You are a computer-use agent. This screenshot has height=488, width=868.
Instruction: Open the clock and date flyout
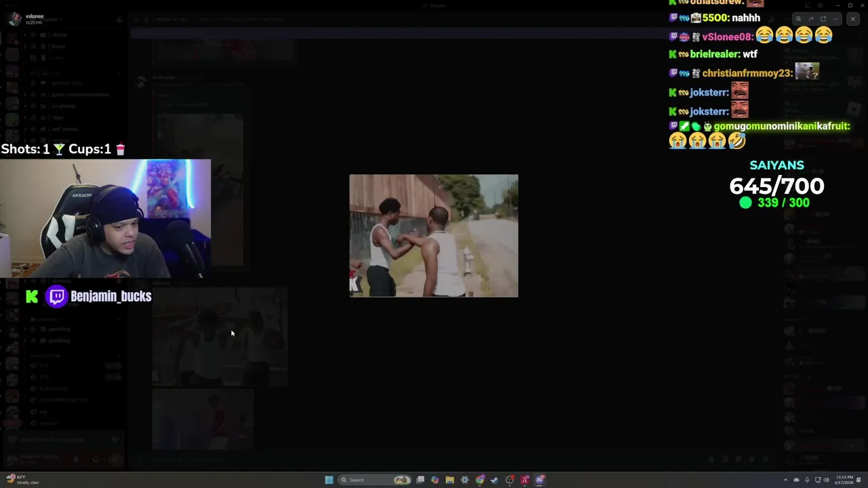click(x=844, y=480)
